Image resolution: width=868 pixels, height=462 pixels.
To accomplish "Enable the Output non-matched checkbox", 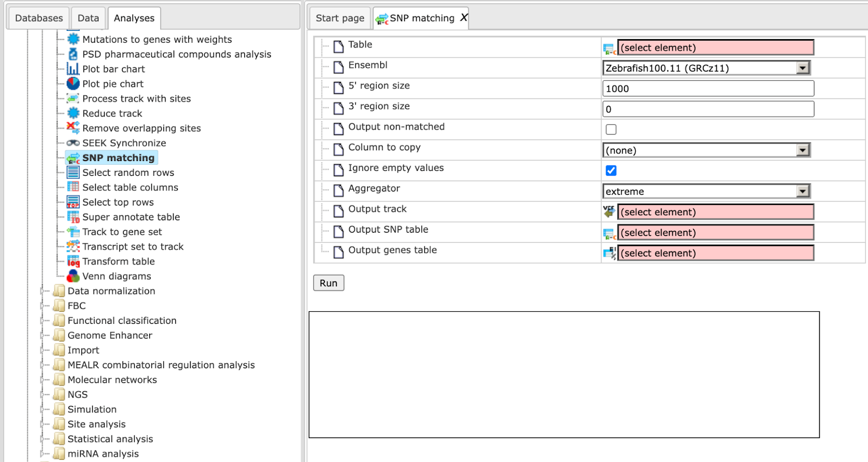I will pyautogui.click(x=611, y=130).
